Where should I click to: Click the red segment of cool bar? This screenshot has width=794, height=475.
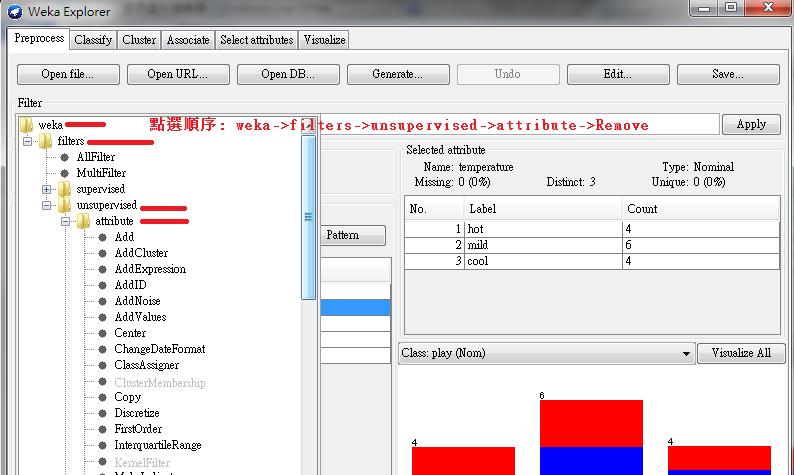point(720,458)
